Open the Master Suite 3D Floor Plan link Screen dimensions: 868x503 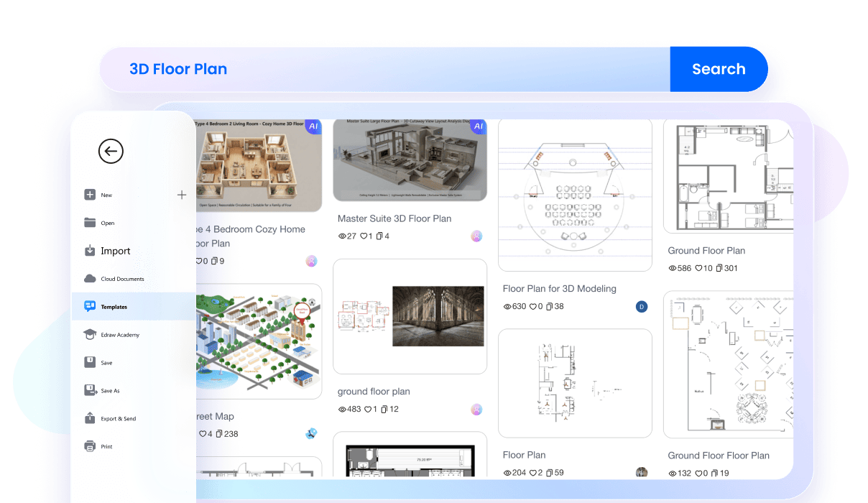click(394, 218)
